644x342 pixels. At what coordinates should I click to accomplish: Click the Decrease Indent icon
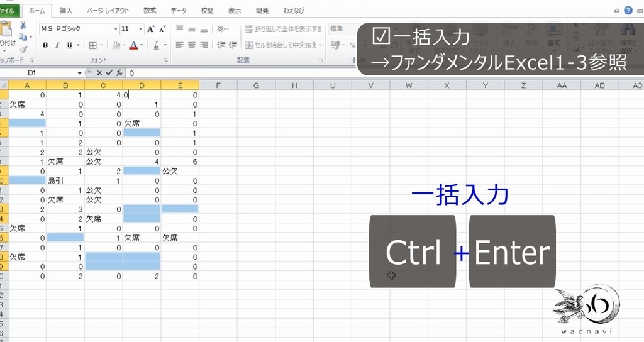pyautogui.click(x=221, y=45)
